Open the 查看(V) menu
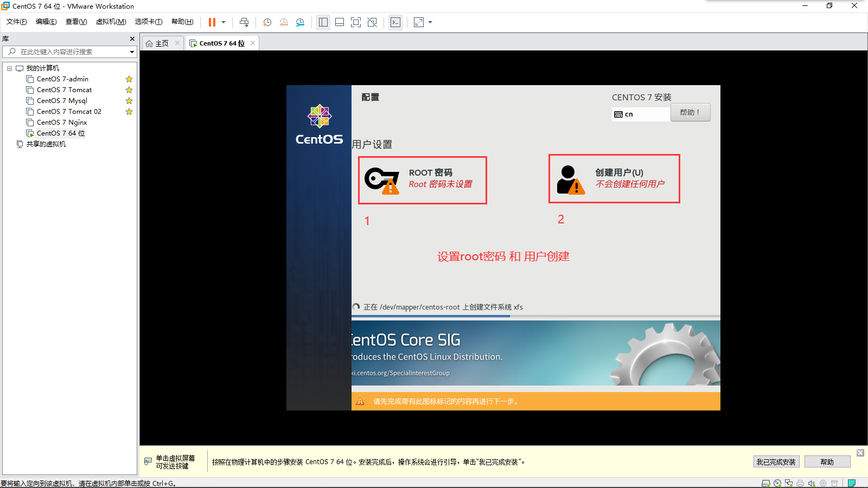 (x=76, y=22)
